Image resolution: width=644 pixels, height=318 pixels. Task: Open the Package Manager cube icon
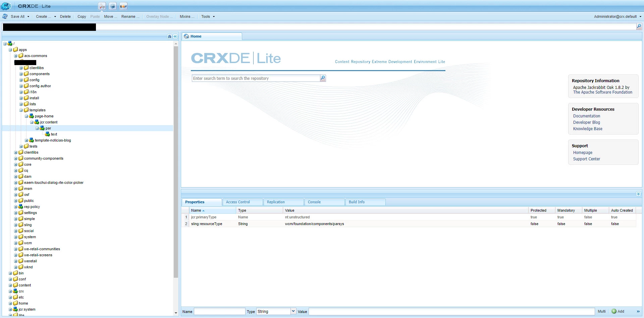pos(113,6)
